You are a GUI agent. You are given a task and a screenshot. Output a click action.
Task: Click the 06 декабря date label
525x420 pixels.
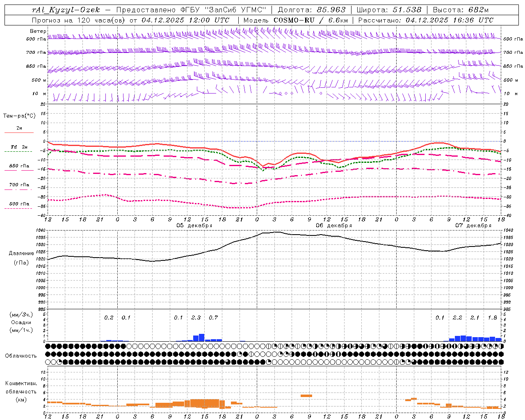[334, 226]
